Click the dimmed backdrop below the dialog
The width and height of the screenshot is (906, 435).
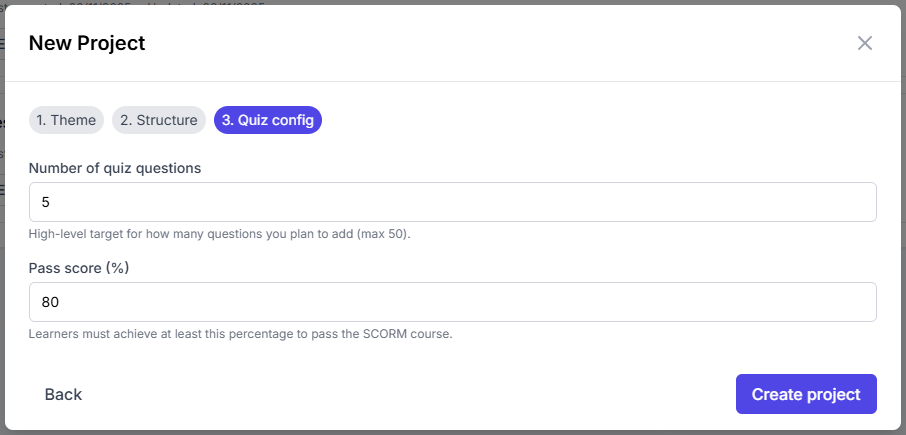[450, 432]
